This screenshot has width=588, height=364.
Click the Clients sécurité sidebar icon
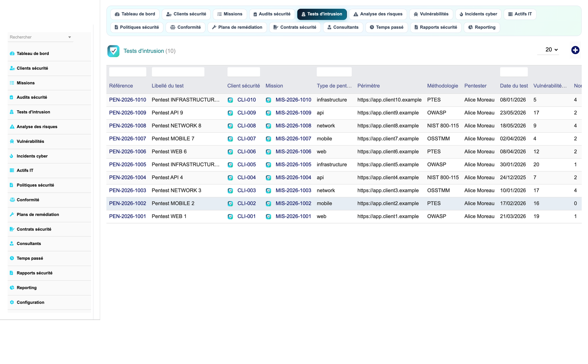click(x=12, y=68)
